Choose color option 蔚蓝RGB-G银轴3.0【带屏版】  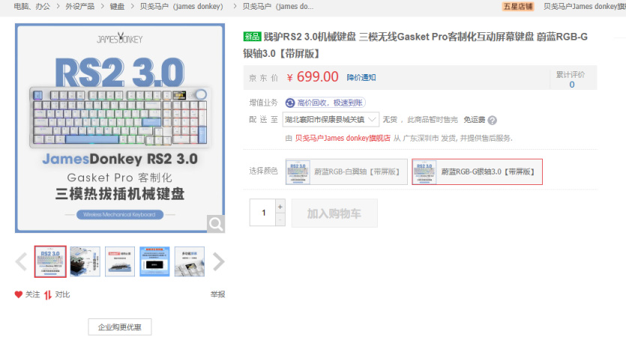477,172
